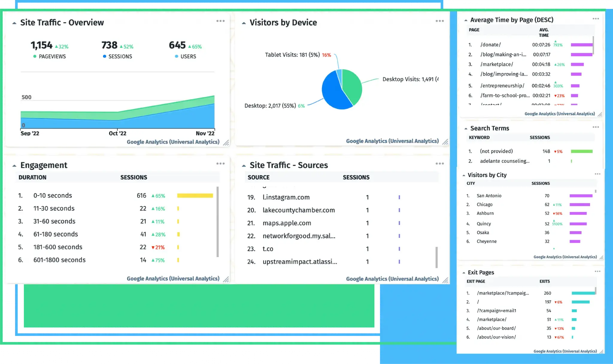Viewport: 613px width, 364px height.
Task: Collapse the Visitors by City widget
Action: coord(464,175)
